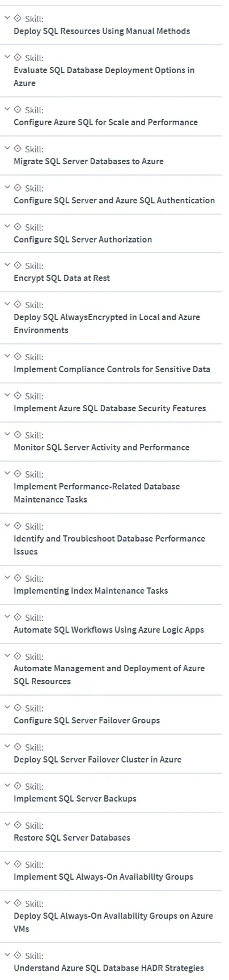Select Implement SQL Server Backups title

click(75, 799)
